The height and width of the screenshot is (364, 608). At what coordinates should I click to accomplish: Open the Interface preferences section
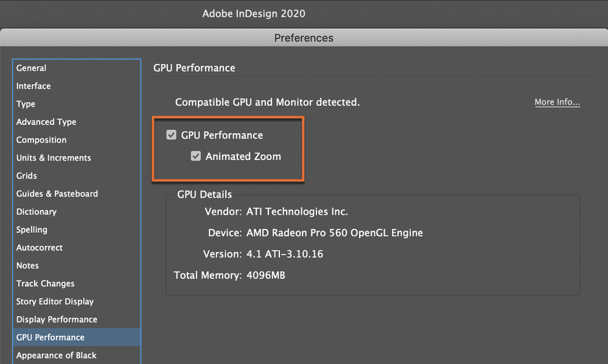pyautogui.click(x=33, y=86)
